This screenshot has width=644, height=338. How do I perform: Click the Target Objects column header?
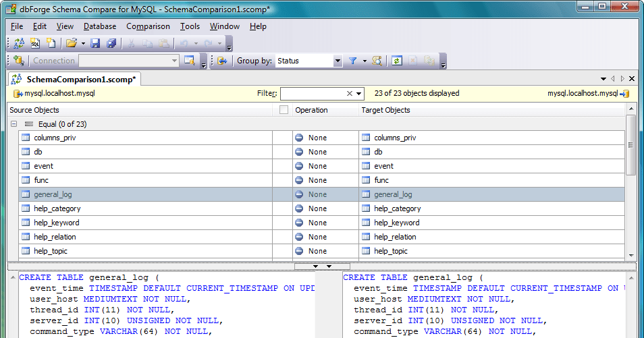[x=491, y=110]
